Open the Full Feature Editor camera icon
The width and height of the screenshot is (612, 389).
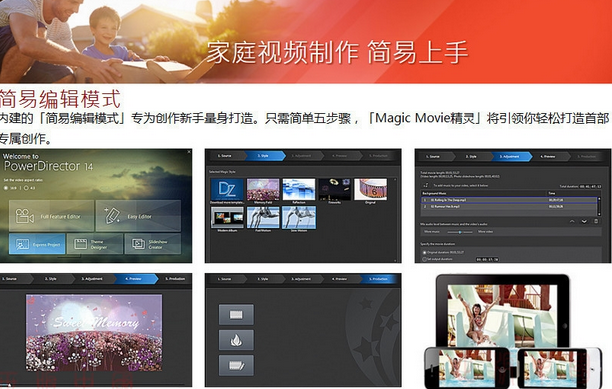24,216
